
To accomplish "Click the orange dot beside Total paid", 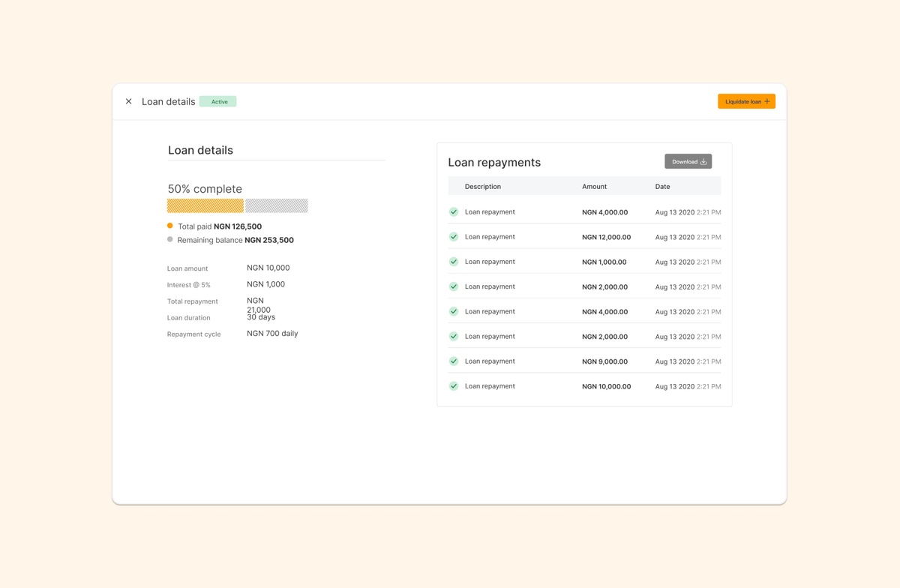I will (x=170, y=226).
